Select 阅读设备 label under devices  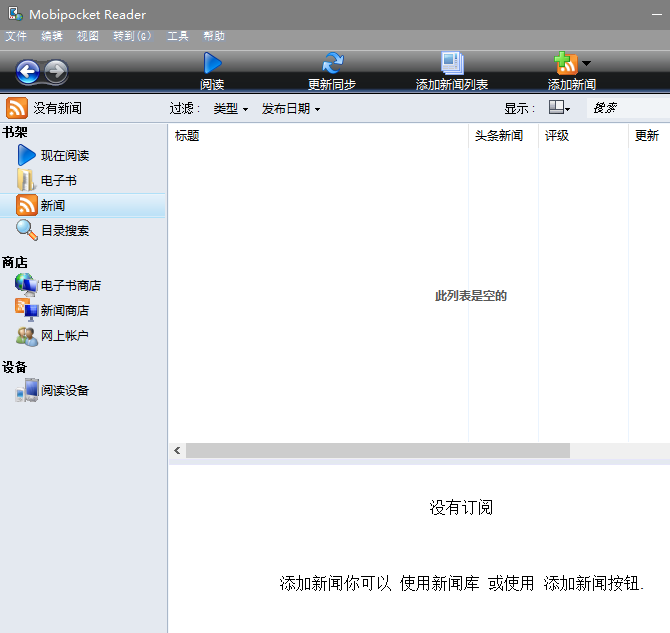65,390
